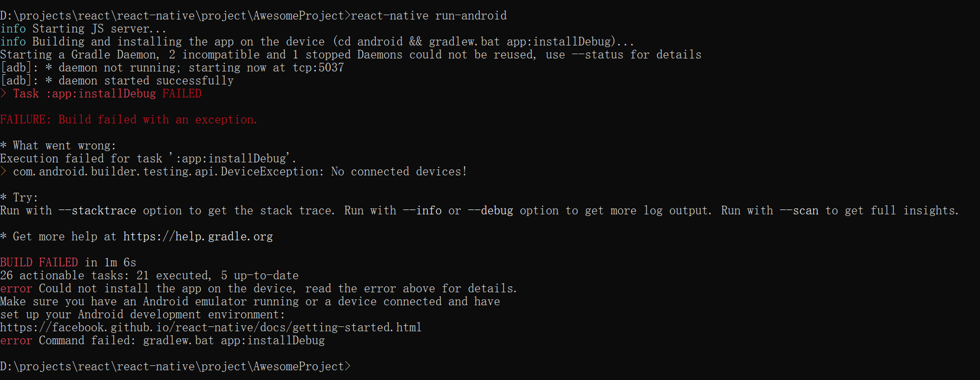Click the command prompt at bottom line
980x380 pixels.
click(x=175, y=366)
